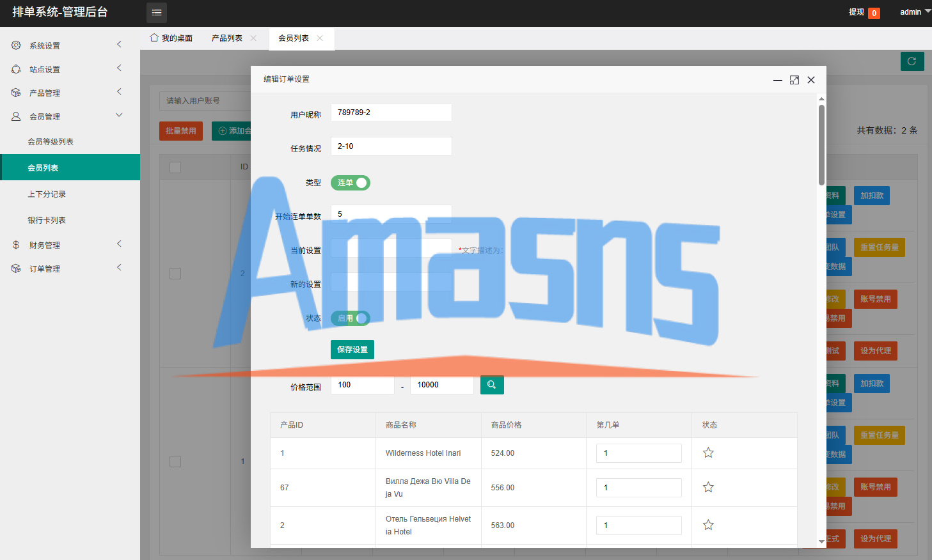The height and width of the screenshot is (560, 932).
Task: Collapse the 会员管理 menu chevron
Action: tap(119, 115)
